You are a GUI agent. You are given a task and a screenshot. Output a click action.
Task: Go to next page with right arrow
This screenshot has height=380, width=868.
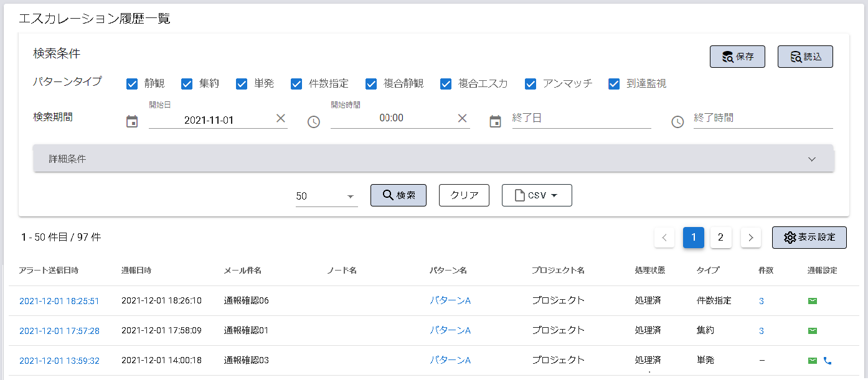click(750, 238)
